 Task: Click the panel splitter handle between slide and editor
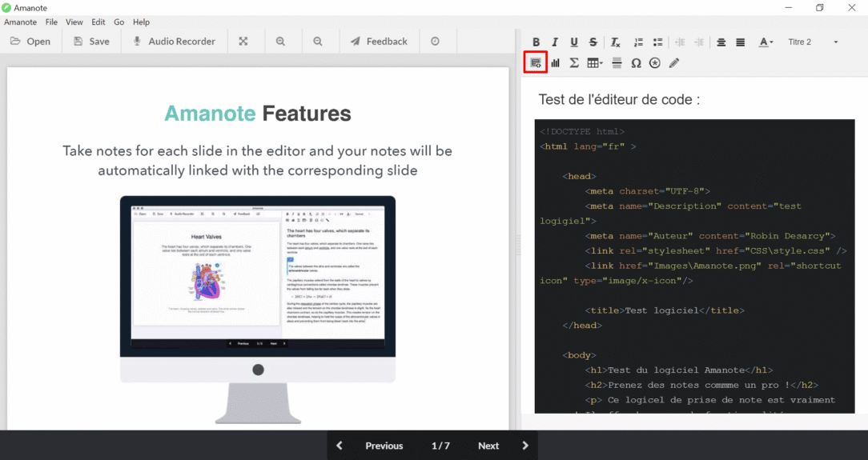pos(518,246)
